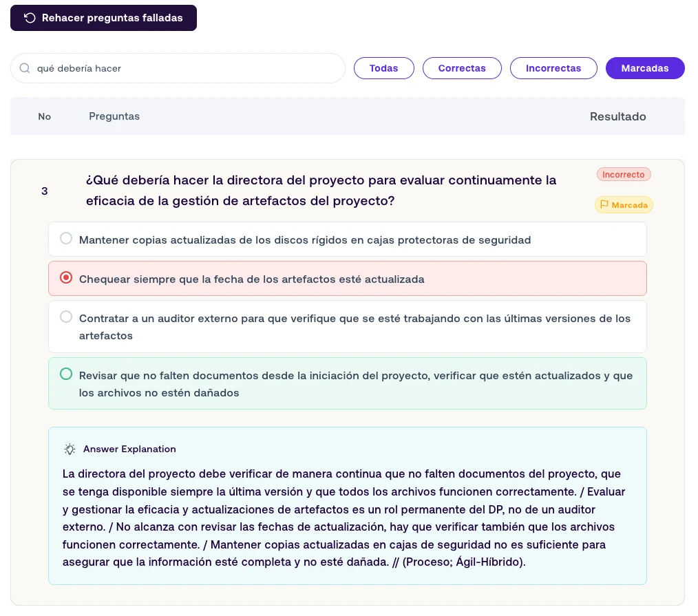
Task: Click the magnifier icon in search box
Action: click(25, 68)
